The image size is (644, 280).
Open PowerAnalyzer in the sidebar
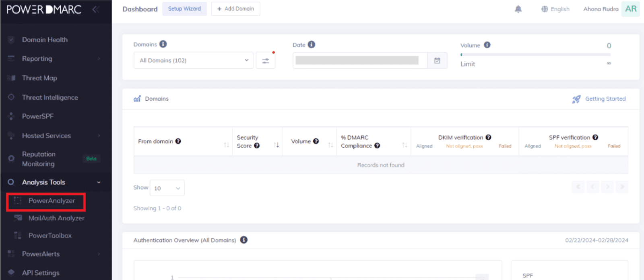(52, 201)
